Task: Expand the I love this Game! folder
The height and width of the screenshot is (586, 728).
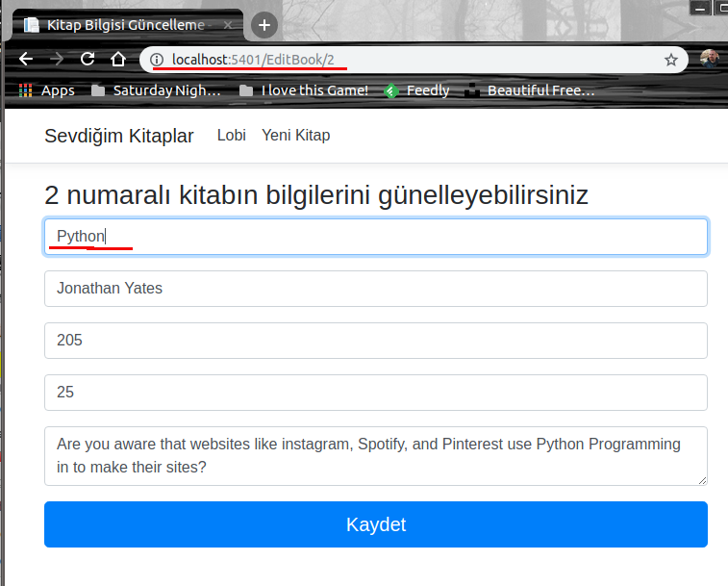Action: pos(304,90)
